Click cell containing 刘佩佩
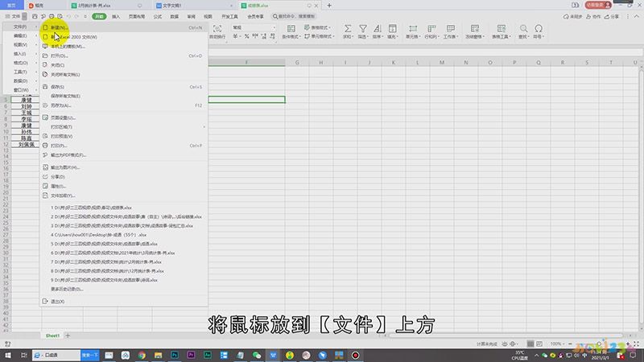Image resolution: width=644 pixels, height=362 pixels. 27,145
